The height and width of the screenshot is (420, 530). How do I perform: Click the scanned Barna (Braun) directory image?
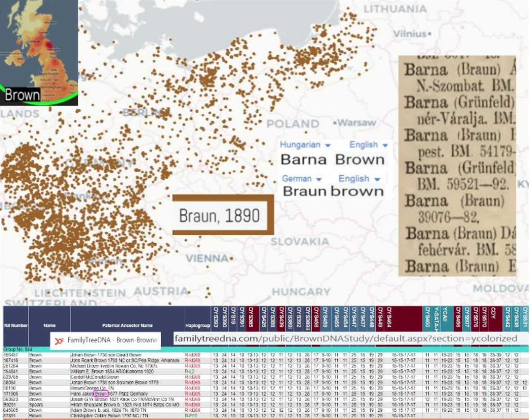click(x=457, y=166)
